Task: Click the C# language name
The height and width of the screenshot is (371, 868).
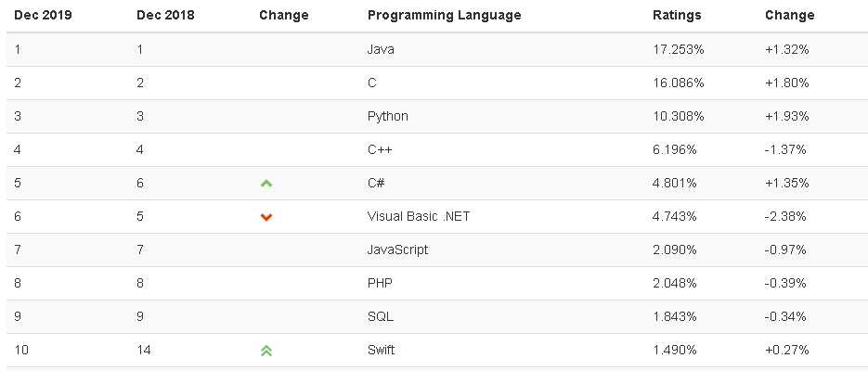Action: coord(376,183)
